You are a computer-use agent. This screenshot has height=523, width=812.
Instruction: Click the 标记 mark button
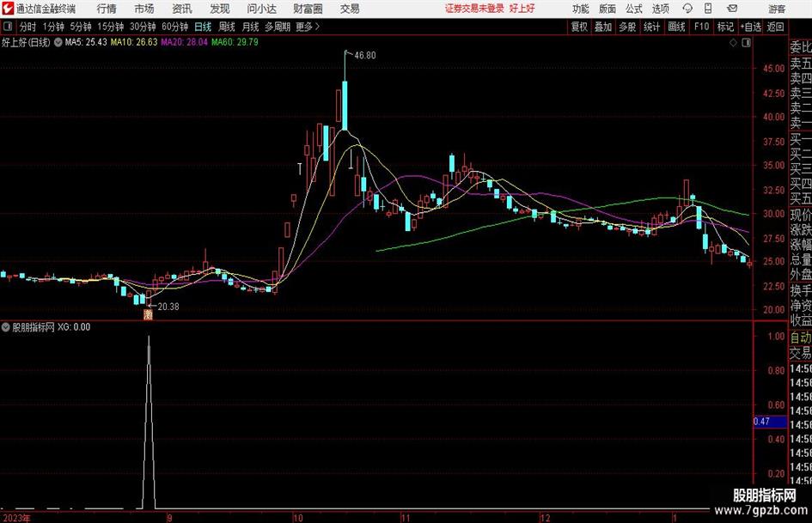[x=725, y=27]
